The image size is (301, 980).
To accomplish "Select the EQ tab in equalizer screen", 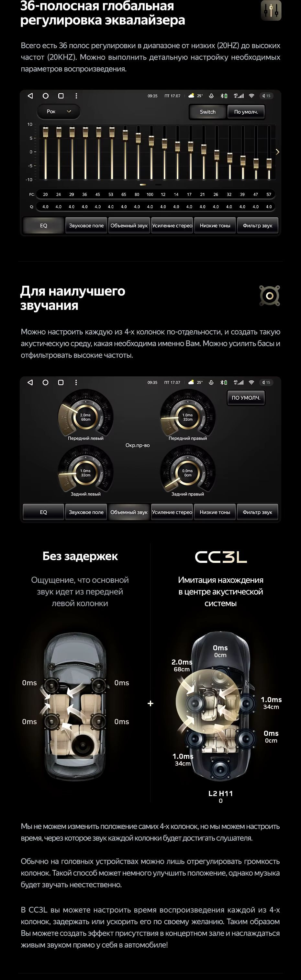I will pos(43,226).
